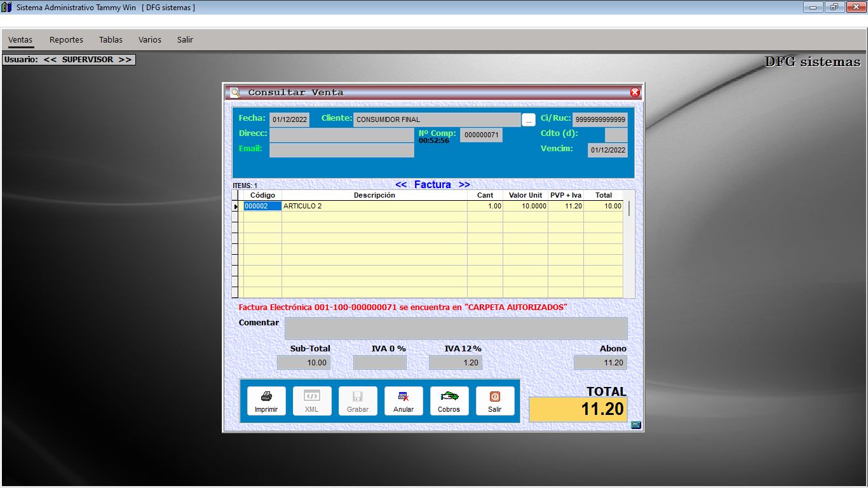Click the Ci/Ruc number field

tap(600, 119)
